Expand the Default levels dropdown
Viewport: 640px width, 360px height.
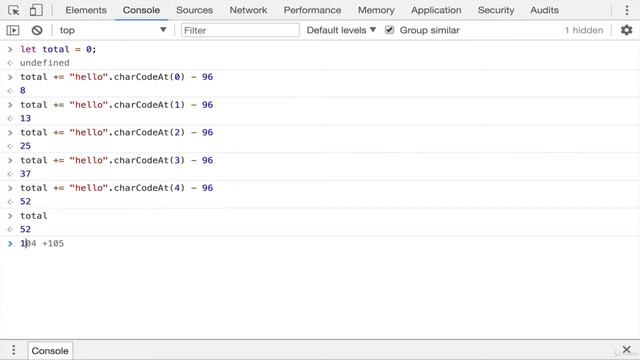tap(341, 30)
